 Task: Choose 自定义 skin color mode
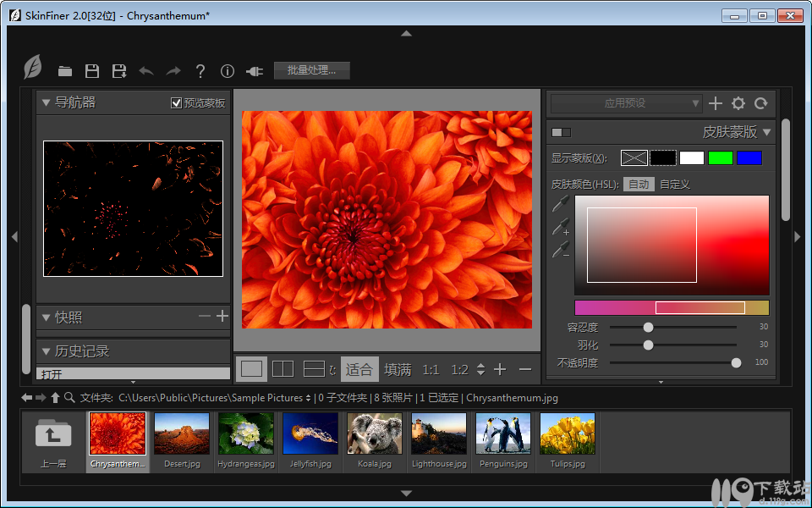coord(675,184)
